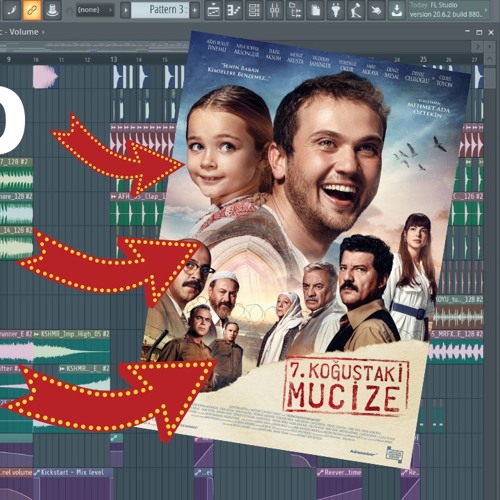Viewport: 500px width, 500px height.
Task: Open the pattern options arrow left of Pattern 3
Action: coord(125,10)
